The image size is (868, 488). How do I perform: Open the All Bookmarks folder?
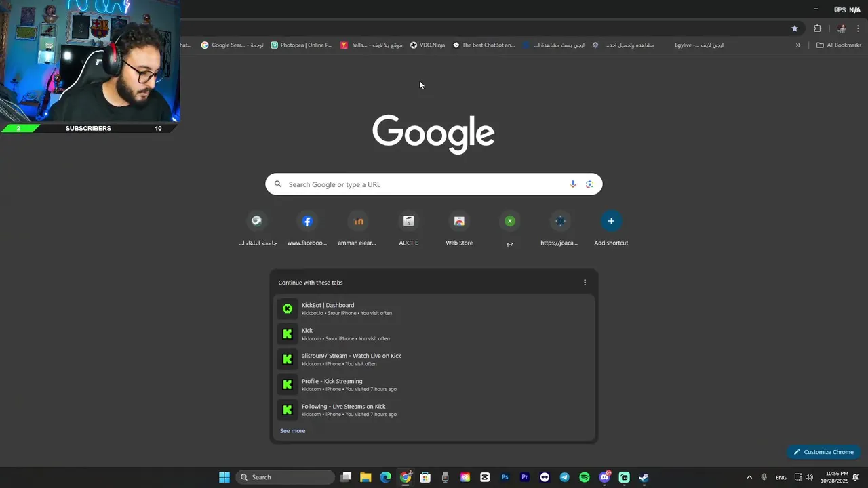[839, 45]
